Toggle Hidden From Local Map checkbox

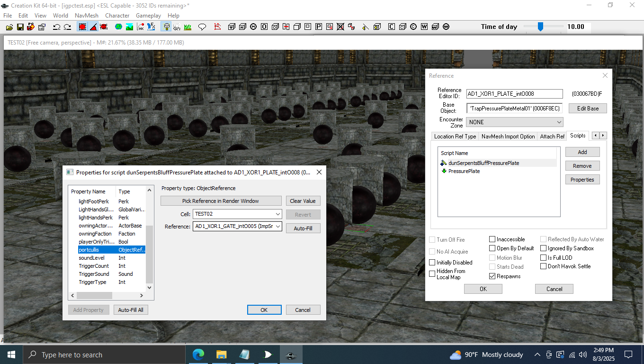432,274
